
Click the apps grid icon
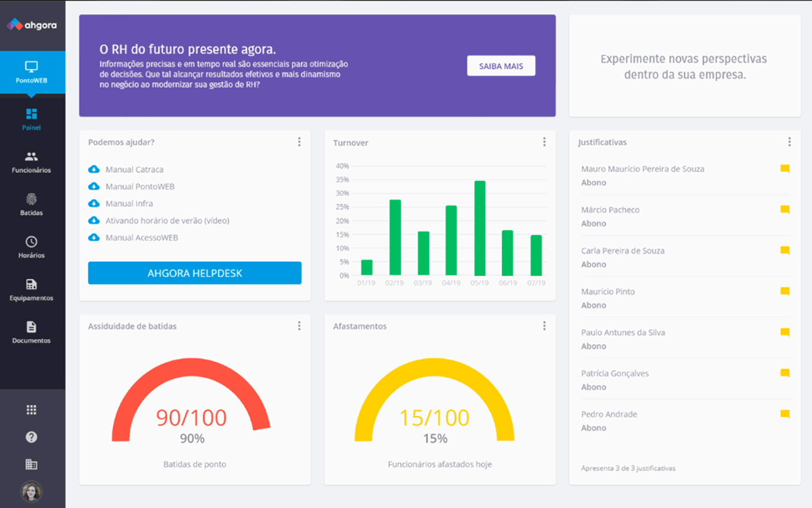tap(32, 410)
